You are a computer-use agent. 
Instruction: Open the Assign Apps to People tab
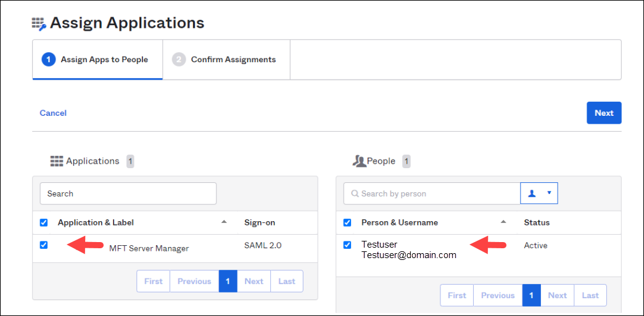click(x=97, y=60)
